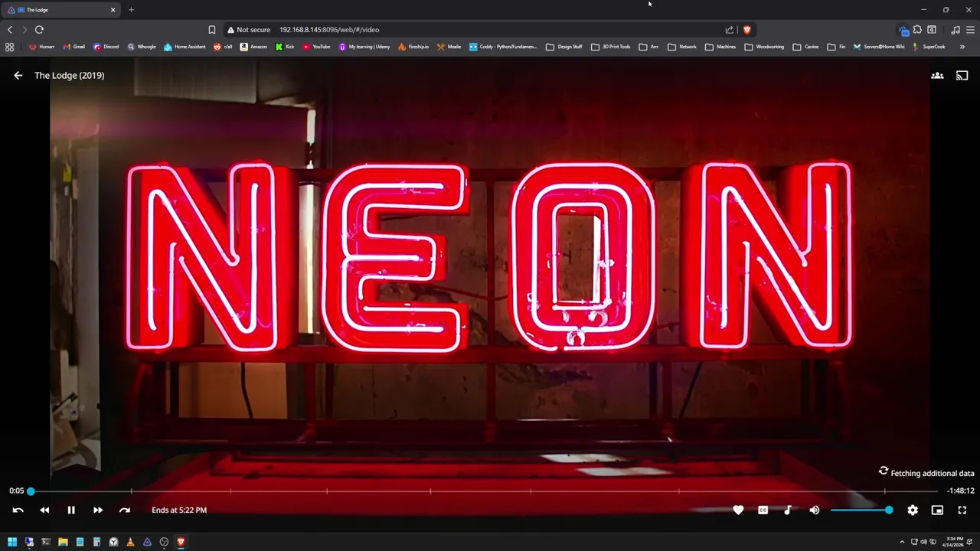Select The Lodge browser tab
Screen dimensions: 980x551
tap(61, 10)
